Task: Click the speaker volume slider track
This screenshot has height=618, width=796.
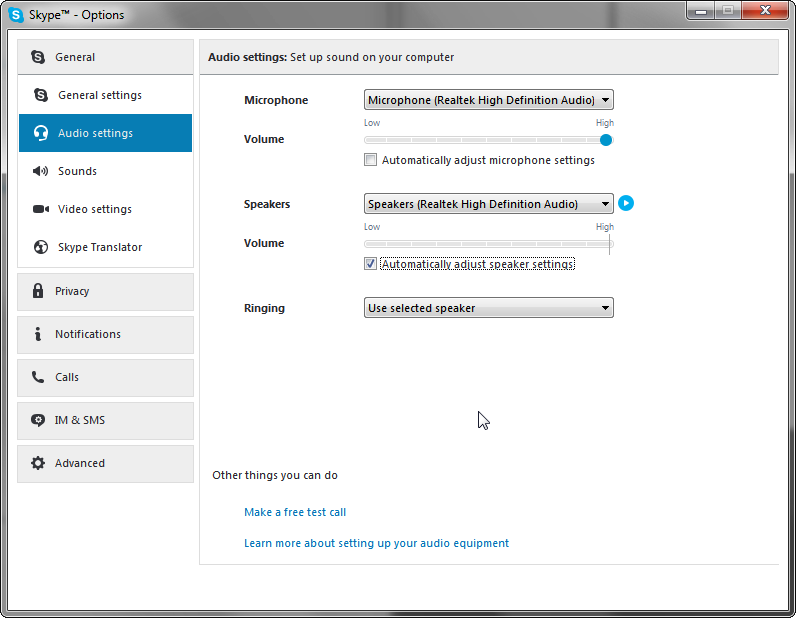Action: tap(488, 244)
